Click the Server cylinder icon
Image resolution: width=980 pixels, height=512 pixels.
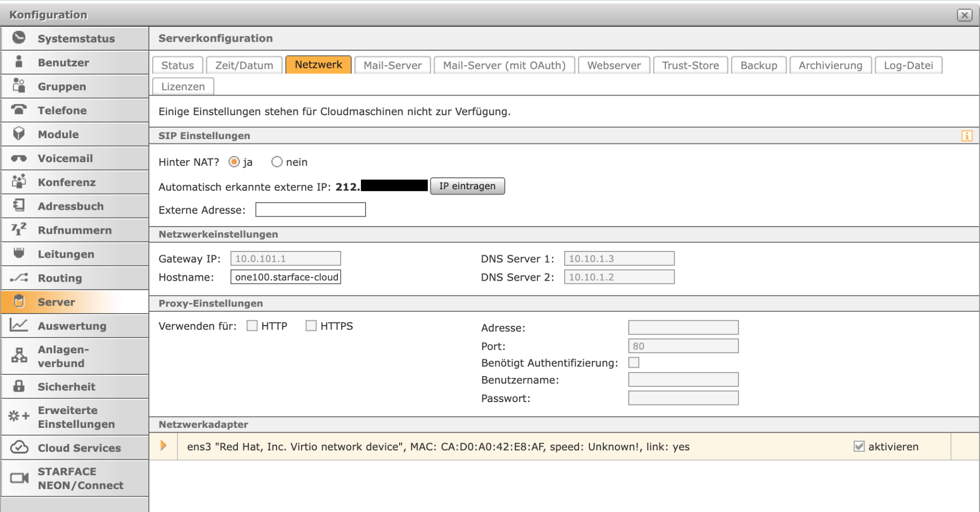pos(19,301)
